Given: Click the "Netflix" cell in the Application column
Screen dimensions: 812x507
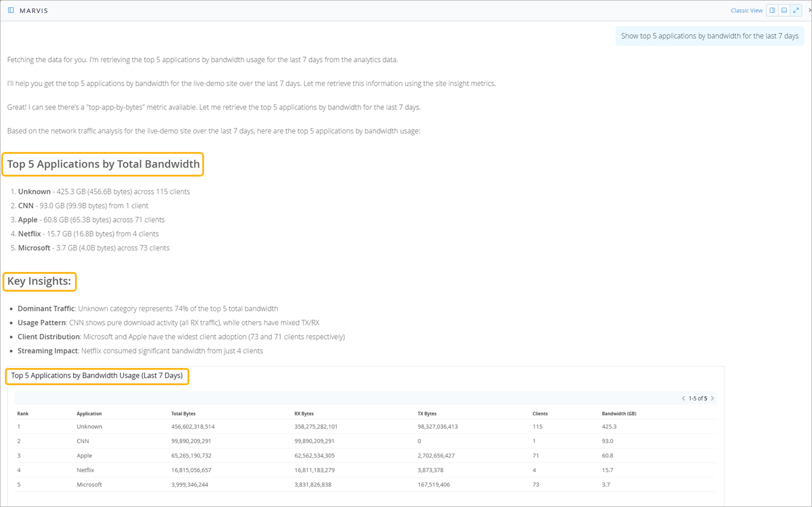Looking at the screenshot, I should pos(85,470).
